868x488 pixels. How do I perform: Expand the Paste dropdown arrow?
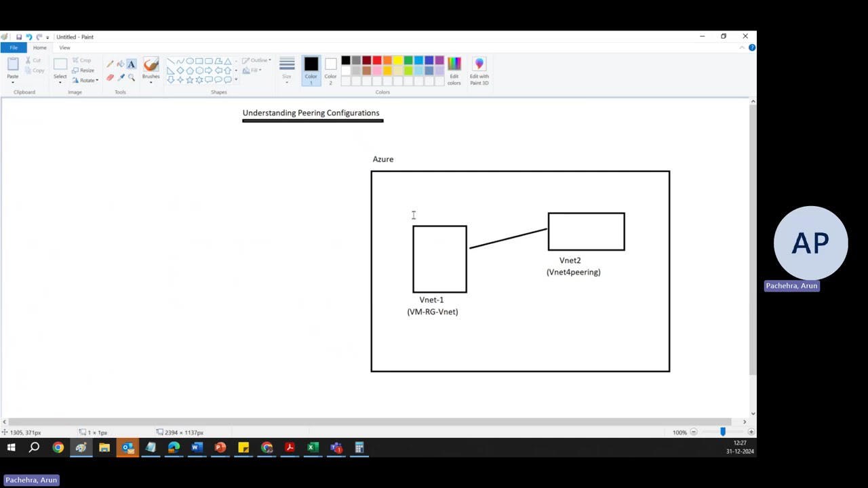pyautogui.click(x=13, y=81)
